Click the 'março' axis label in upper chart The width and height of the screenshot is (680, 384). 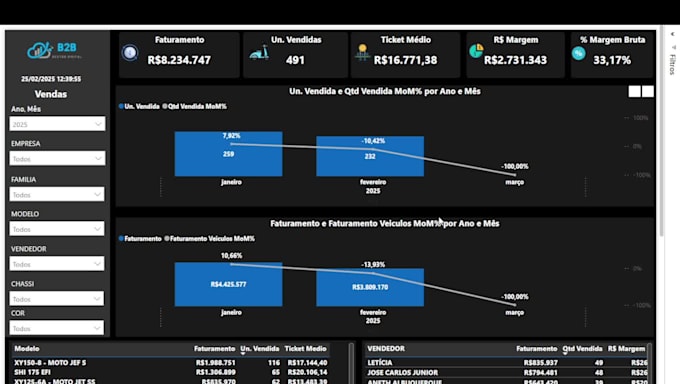click(515, 182)
